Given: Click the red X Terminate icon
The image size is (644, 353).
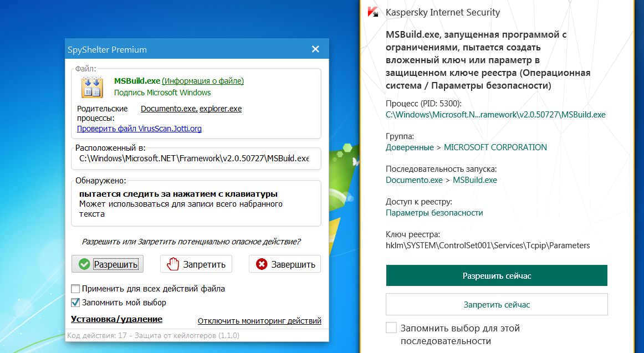Looking at the screenshot, I should (x=262, y=264).
